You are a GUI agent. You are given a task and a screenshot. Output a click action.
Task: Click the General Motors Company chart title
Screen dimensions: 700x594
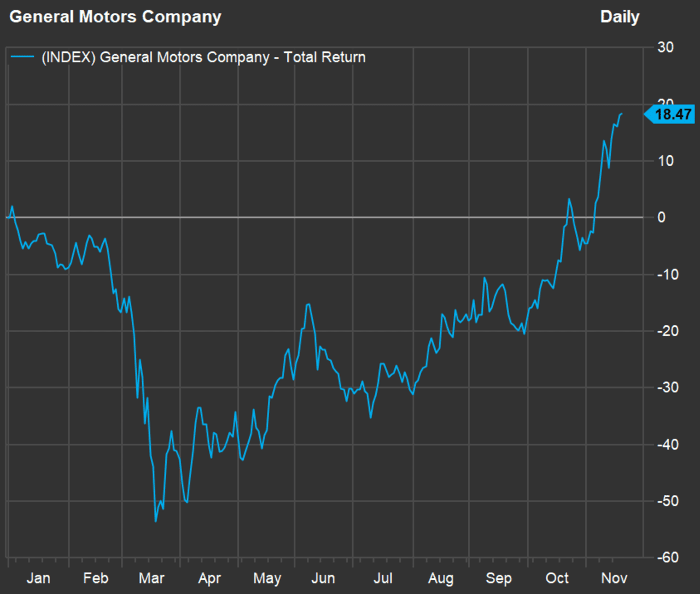pyautogui.click(x=115, y=17)
